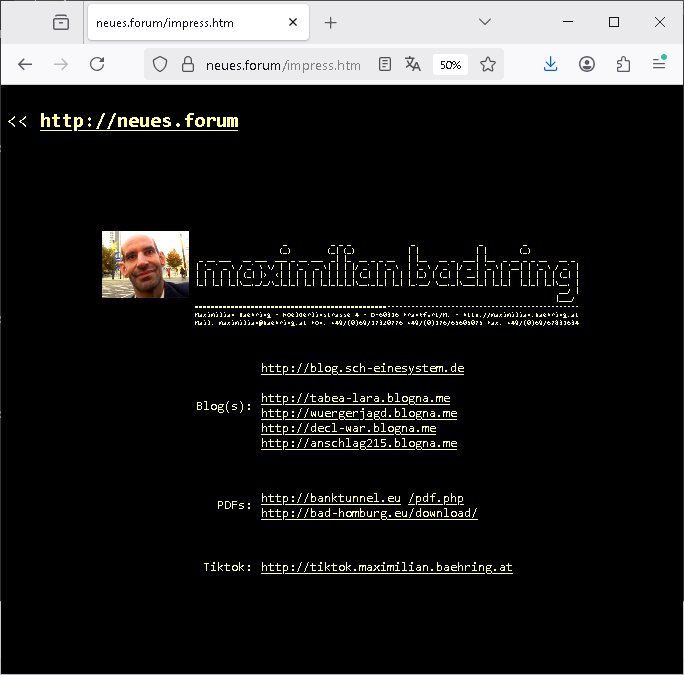Toggle reader view in address bar
The height and width of the screenshot is (675, 684).
[385, 64]
